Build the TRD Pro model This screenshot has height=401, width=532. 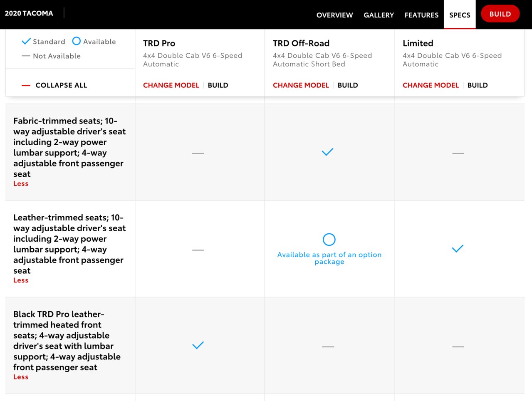pos(218,85)
